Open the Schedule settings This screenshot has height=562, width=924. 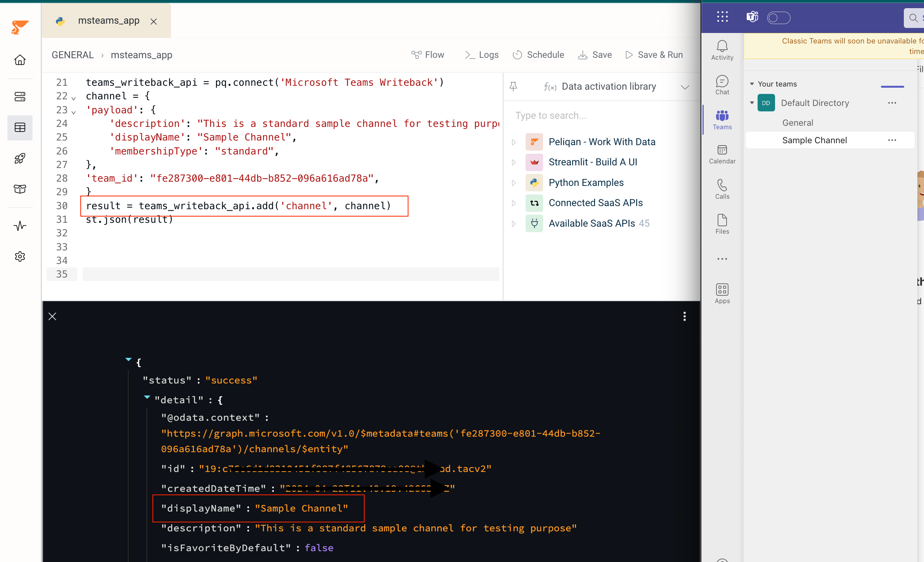pyautogui.click(x=538, y=55)
